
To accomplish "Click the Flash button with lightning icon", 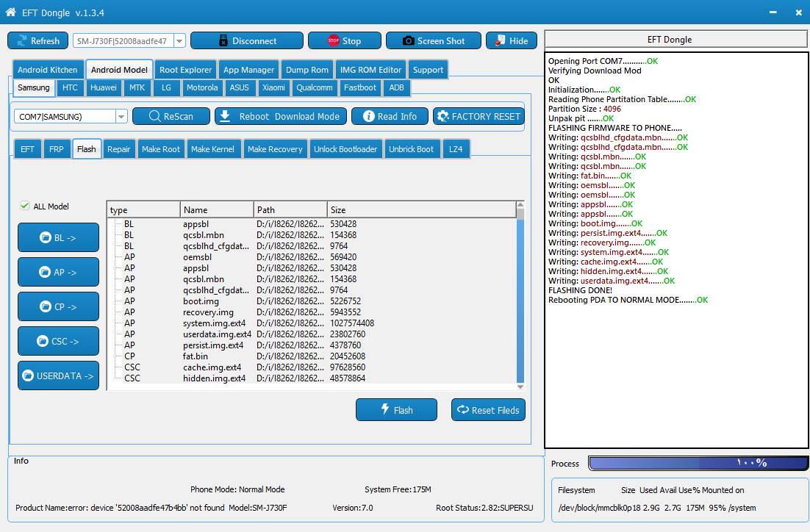I will (x=396, y=410).
